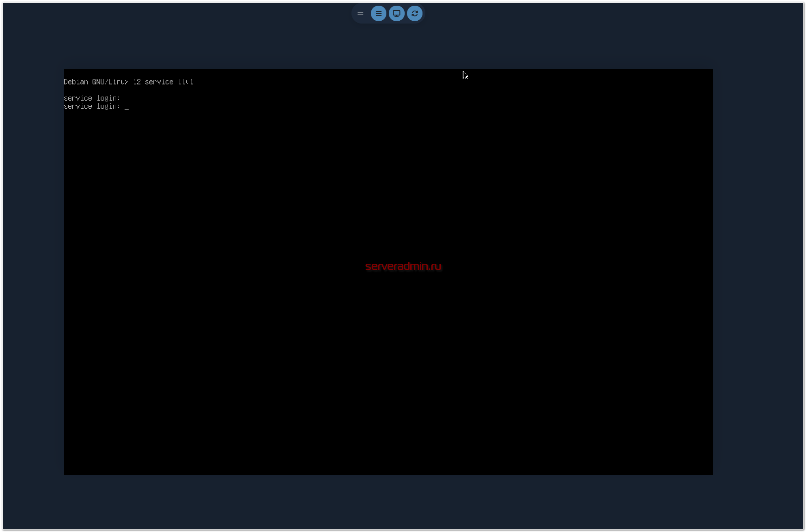The image size is (806, 532).
Task: Open the hamburger menu in the floating toolbar
Action: point(378,13)
